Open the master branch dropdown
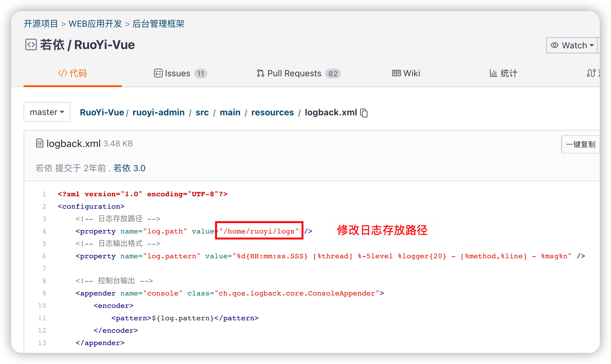This screenshot has width=611, height=364. [47, 112]
